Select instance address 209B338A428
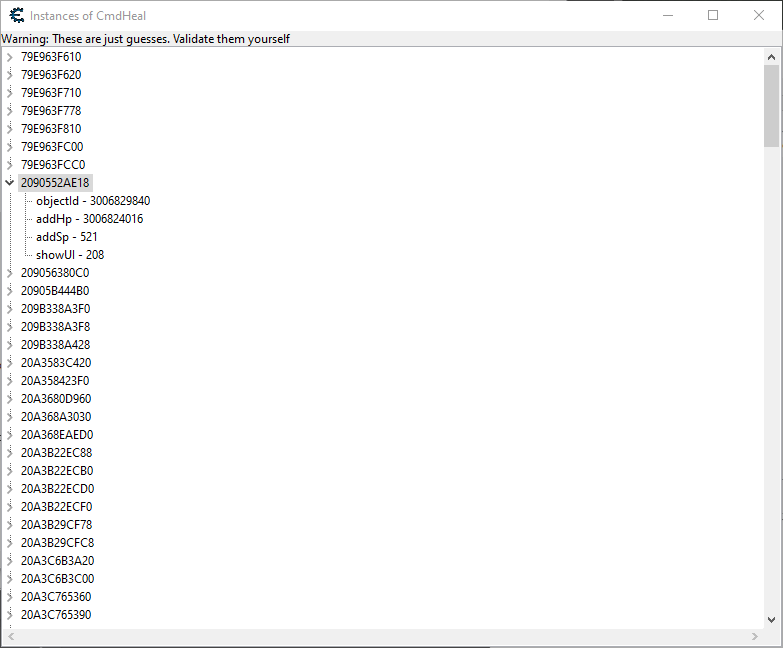 [55, 345]
